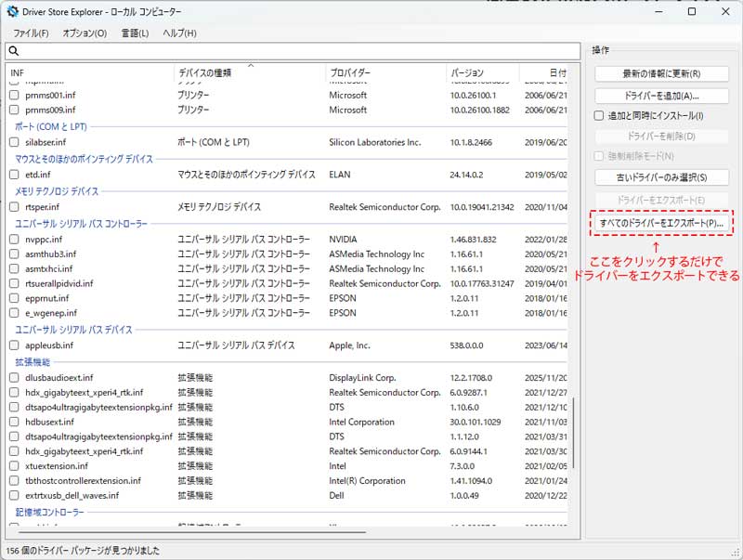Click すべてのドライバーをエクスポート(P)... button
Image resolution: width=743 pixels, height=560 pixels.
[661, 223]
